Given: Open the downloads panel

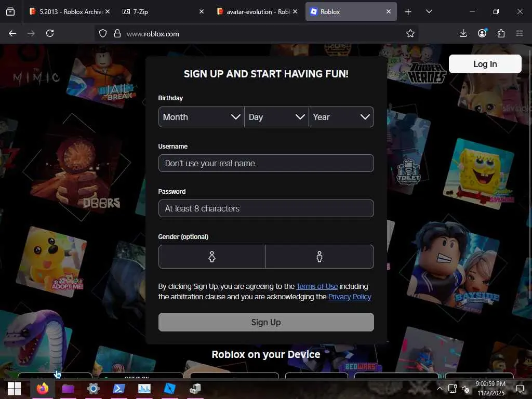Looking at the screenshot, I should pos(463,33).
